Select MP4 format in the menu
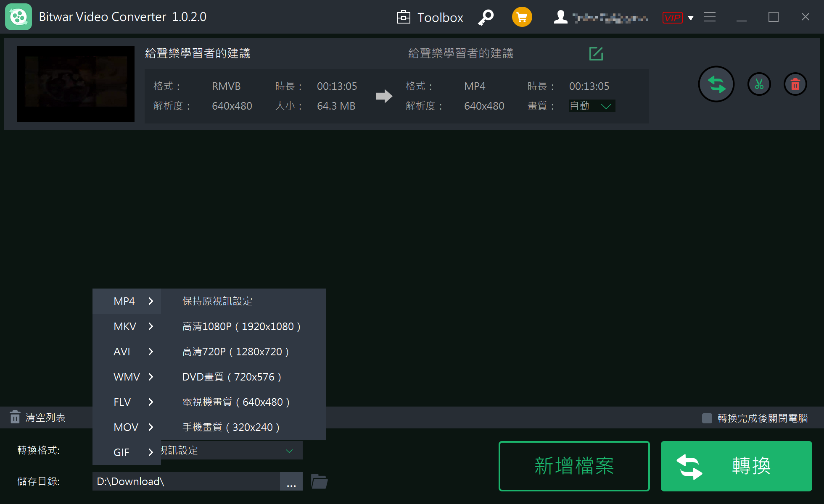This screenshot has height=504, width=824. tap(127, 301)
